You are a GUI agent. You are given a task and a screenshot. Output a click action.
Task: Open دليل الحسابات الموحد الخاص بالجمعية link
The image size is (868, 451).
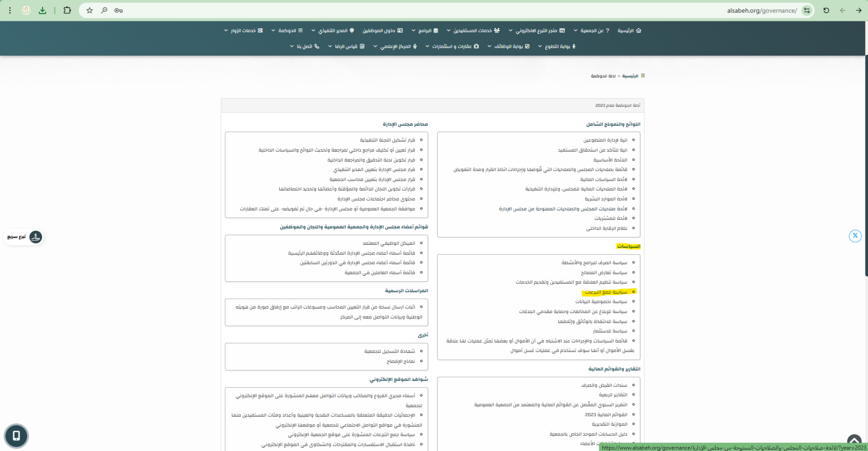(x=589, y=434)
